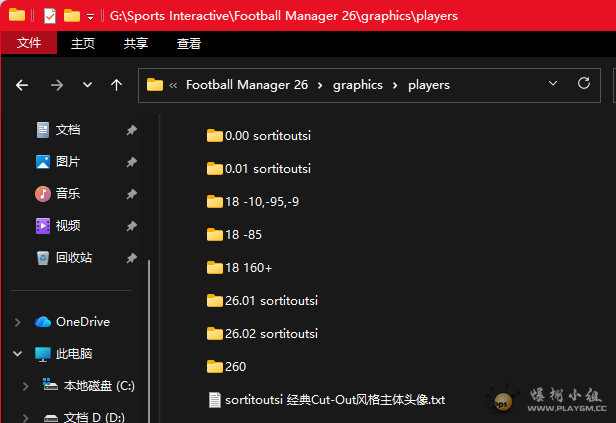Open chevron after Football Manager 26 breadcrumb
This screenshot has height=423, width=616.
click(x=320, y=85)
